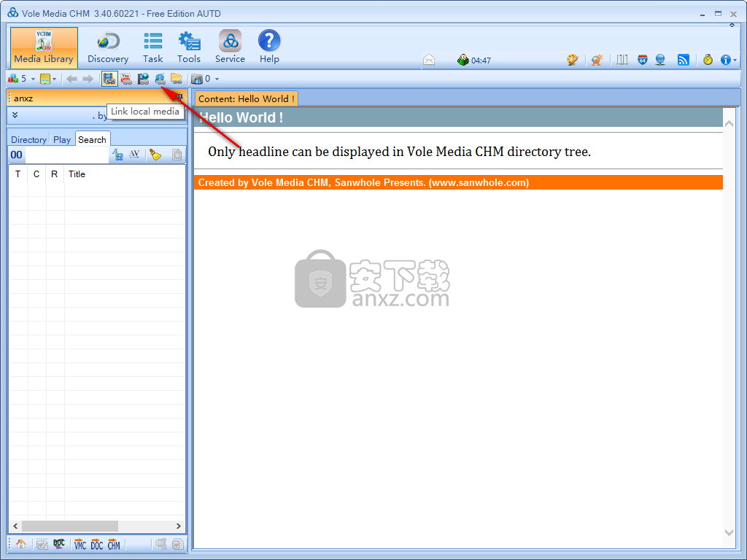Click the envelope mail icon

click(x=429, y=60)
